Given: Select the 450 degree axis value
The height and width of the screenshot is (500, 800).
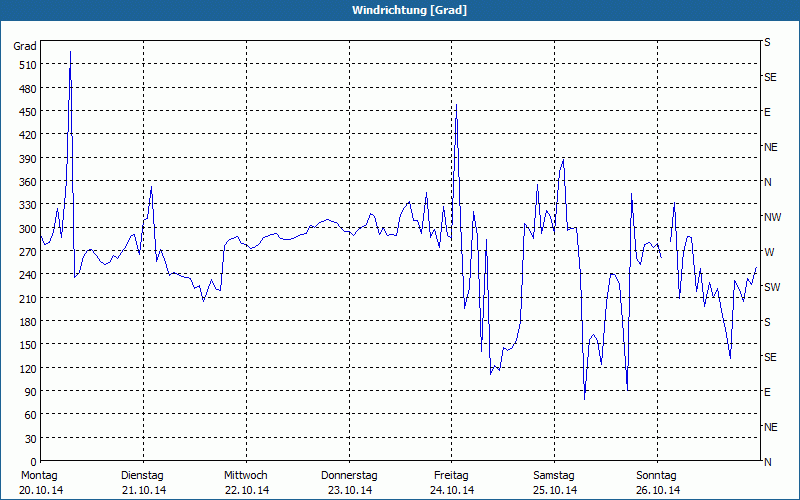Looking at the screenshot, I should [x=28, y=112].
